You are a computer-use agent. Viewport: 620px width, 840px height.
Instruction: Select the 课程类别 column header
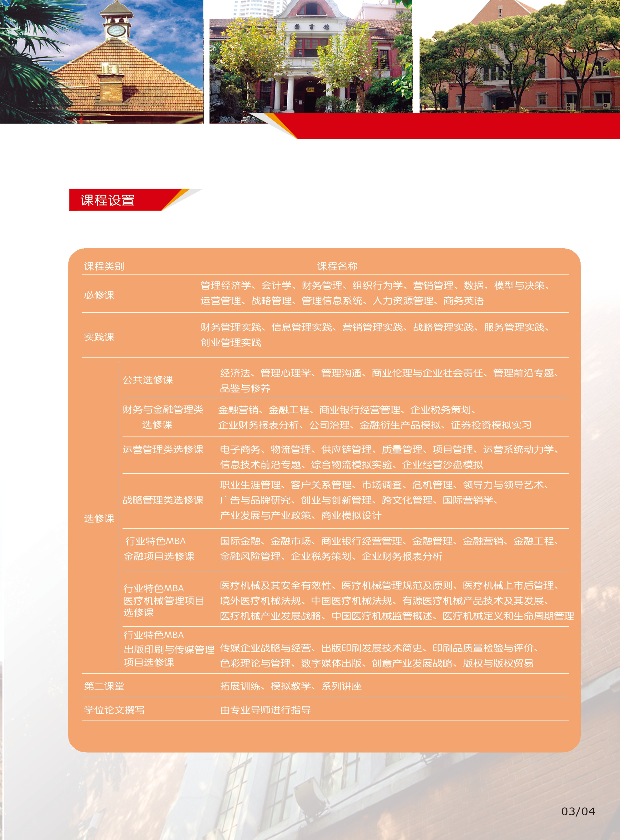click(x=104, y=266)
